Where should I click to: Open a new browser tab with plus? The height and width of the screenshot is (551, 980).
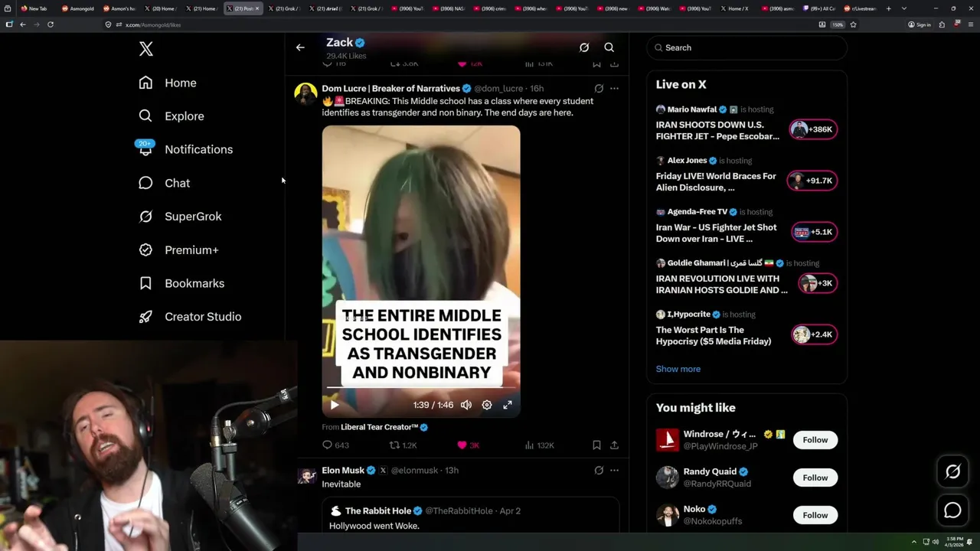pyautogui.click(x=888, y=8)
